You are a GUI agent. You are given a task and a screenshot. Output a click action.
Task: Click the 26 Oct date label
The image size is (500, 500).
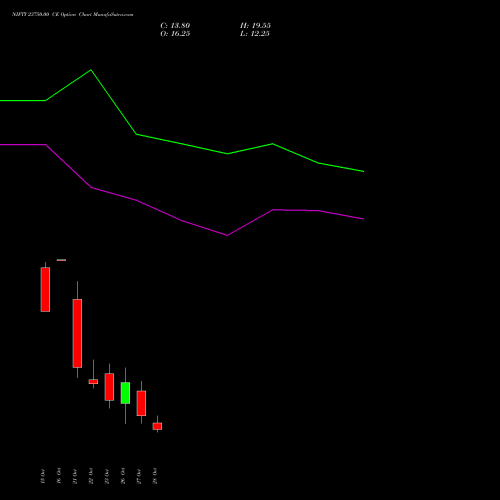[x=123, y=476]
